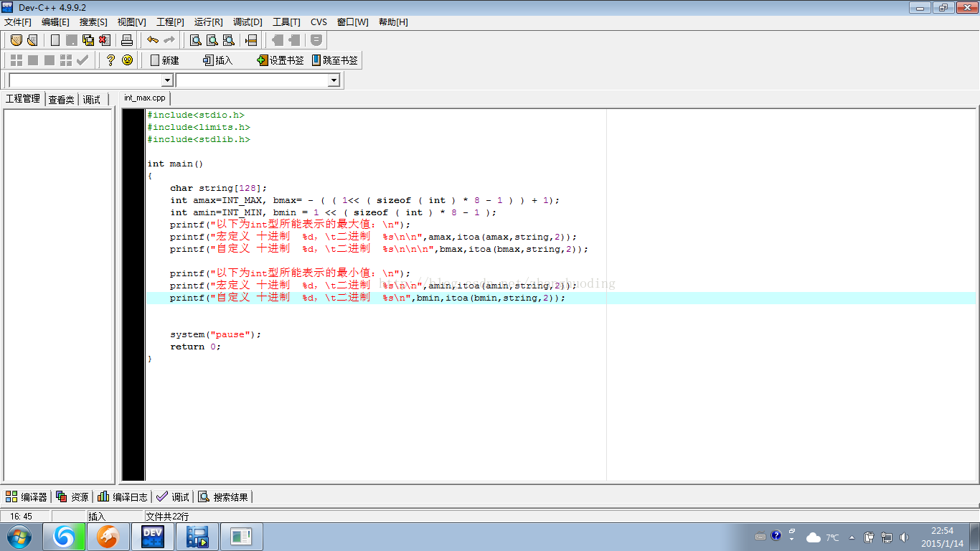This screenshot has height=551, width=980.
Task: Switch to the 工程管理 sidebar tab
Action: [x=23, y=99]
